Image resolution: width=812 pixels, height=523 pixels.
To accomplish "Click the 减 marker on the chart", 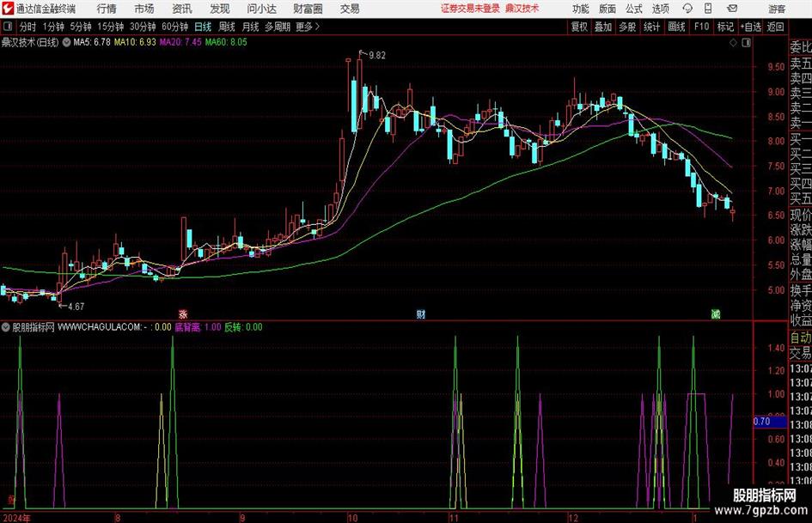I will (716, 313).
